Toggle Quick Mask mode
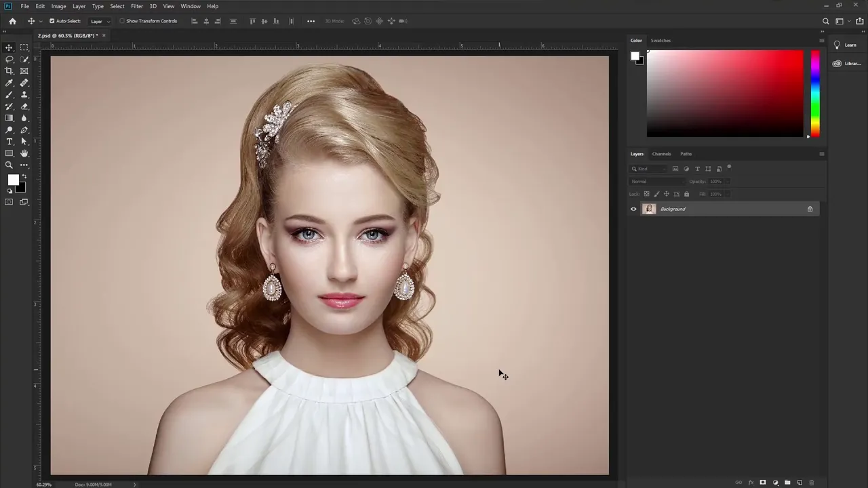 pyautogui.click(x=9, y=202)
